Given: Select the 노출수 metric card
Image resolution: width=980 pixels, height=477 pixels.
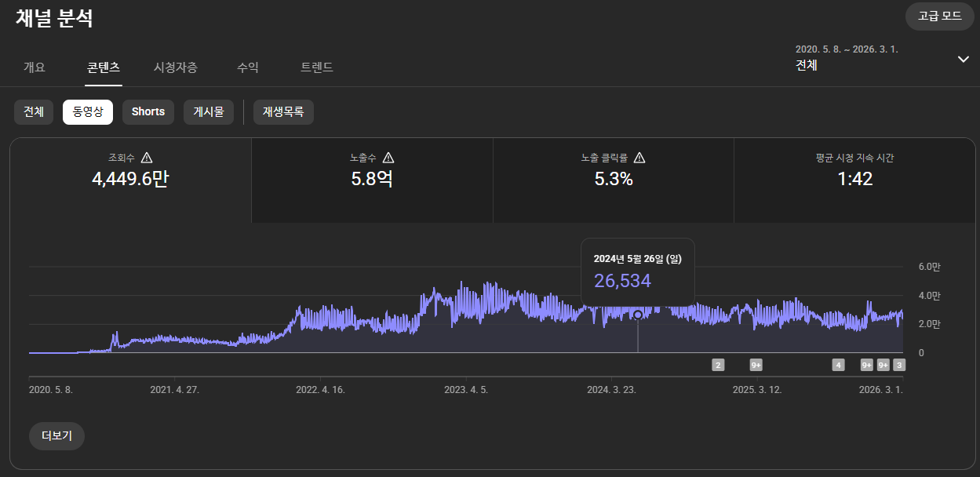Looking at the screenshot, I should (x=372, y=179).
